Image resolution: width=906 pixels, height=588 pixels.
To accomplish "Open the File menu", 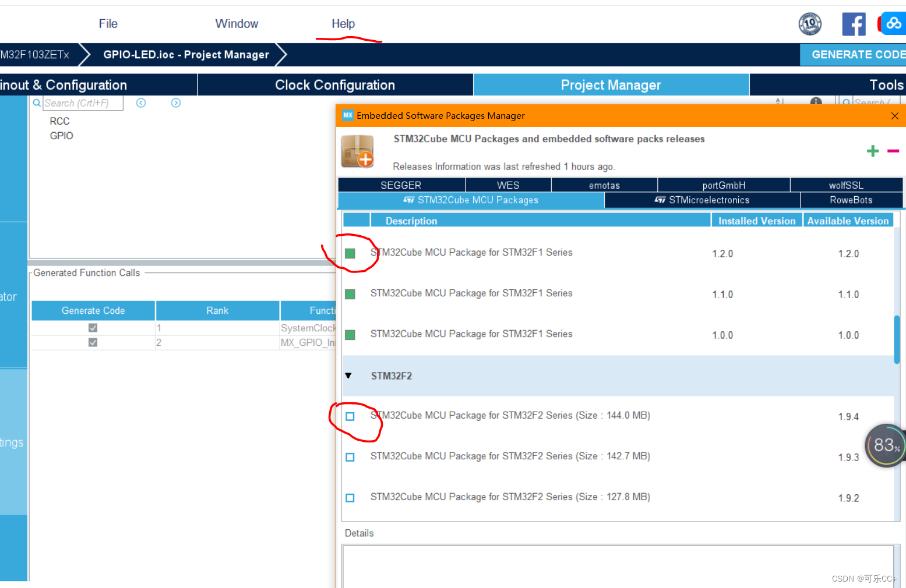I will (x=108, y=24).
